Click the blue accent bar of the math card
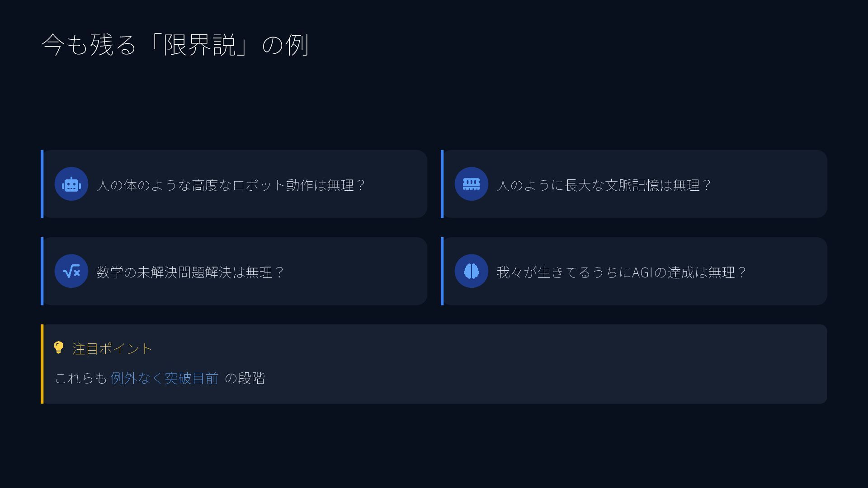 pyautogui.click(x=42, y=271)
